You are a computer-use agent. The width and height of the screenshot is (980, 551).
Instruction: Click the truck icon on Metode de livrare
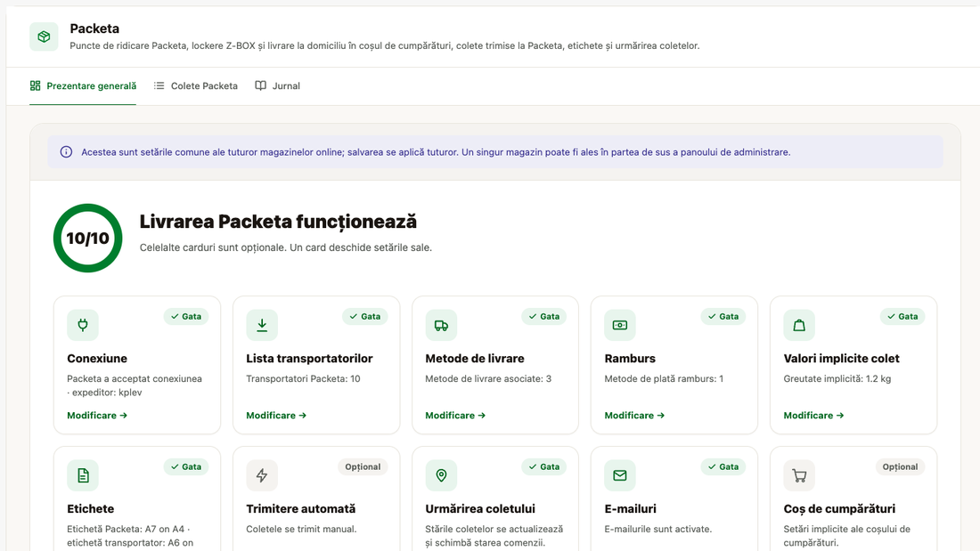tap(441, 325)
